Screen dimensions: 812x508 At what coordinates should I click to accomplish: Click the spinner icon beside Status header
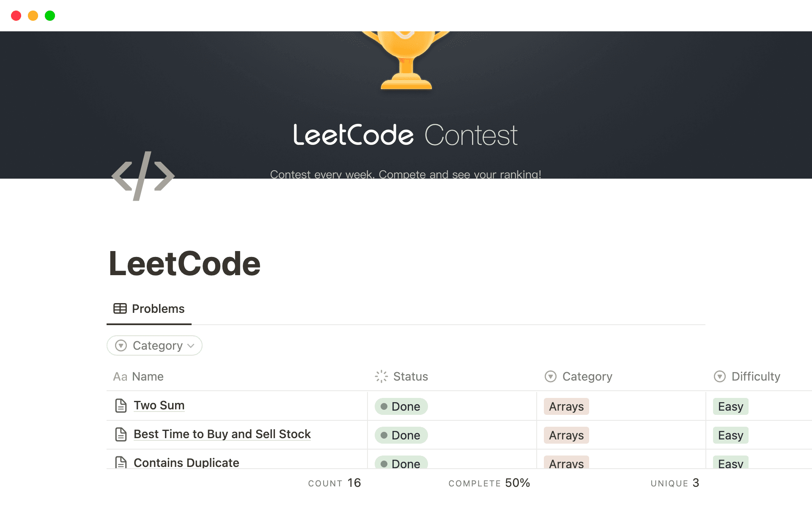[381, 376]
